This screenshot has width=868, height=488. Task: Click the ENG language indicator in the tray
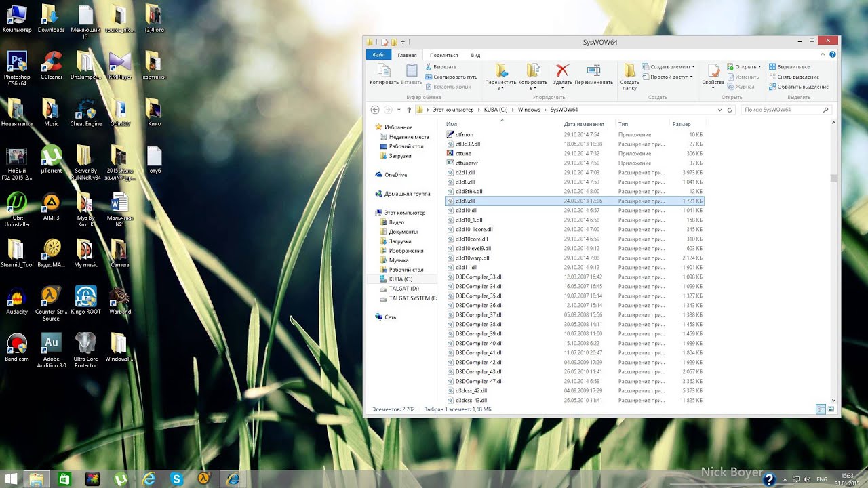point(822,479)
